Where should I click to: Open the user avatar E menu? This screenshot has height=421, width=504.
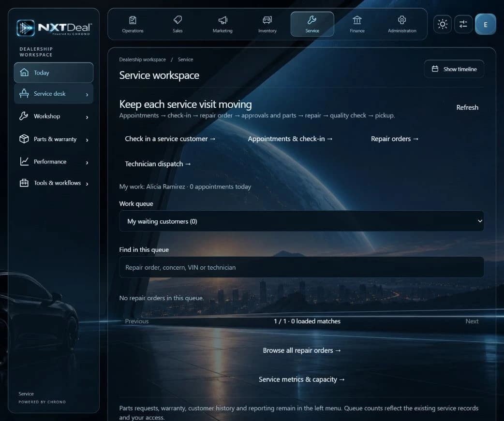(485, 24)
